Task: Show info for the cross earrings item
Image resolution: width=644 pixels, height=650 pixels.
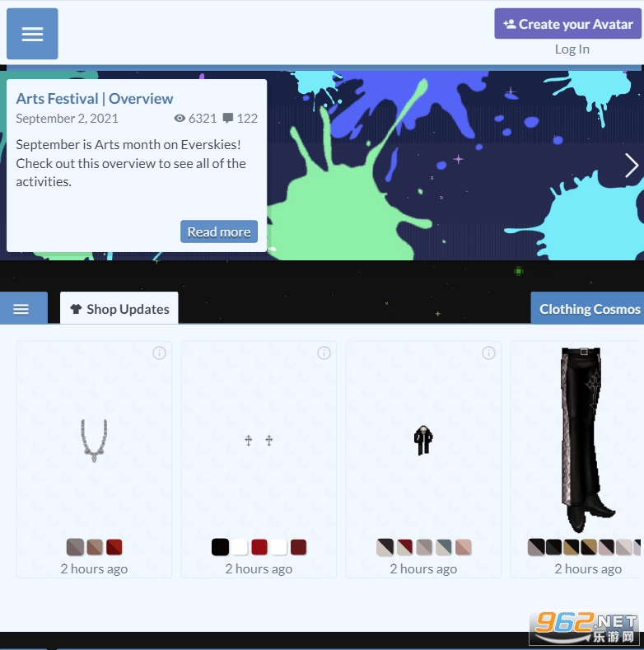Action: click(324, 353)
